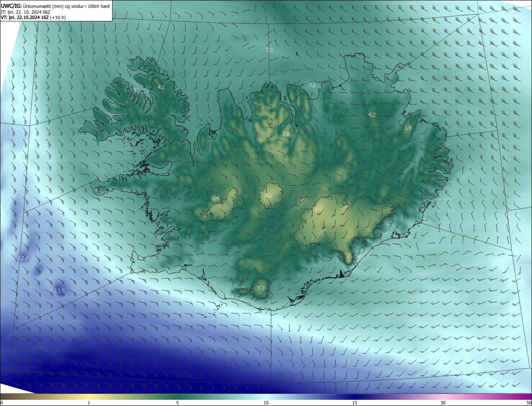Click the color scale tick labeled 5
This screenshot has width=532, height=406.
(177, 403)
